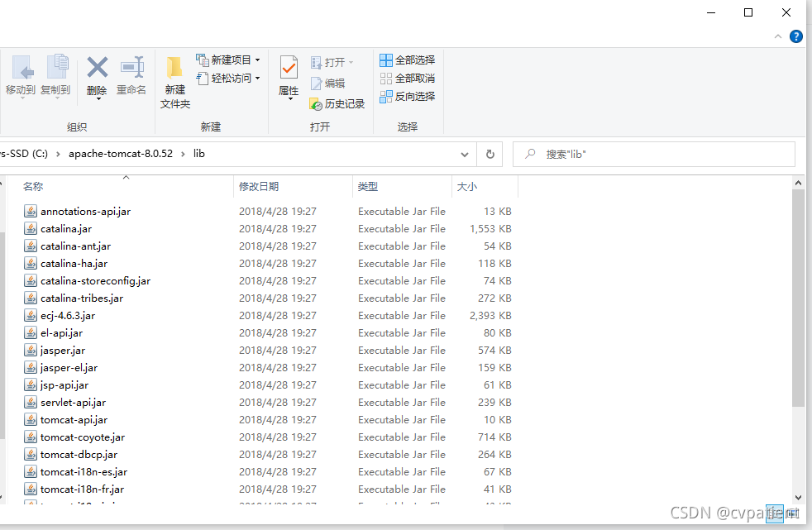
Task: Click the 2,393 KB size cell
Action: pyautogui.click(x=490, y=315)
